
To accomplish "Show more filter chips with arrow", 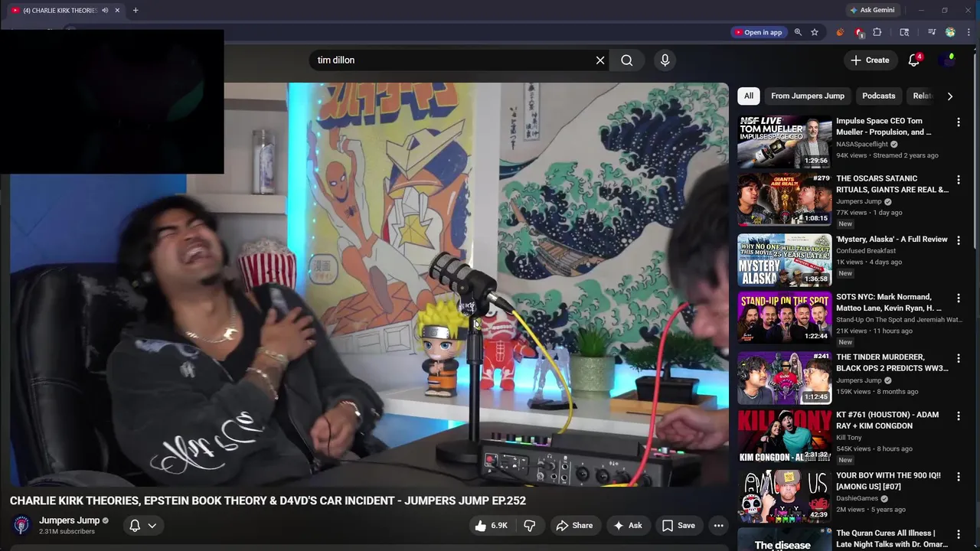I will 950,96.
